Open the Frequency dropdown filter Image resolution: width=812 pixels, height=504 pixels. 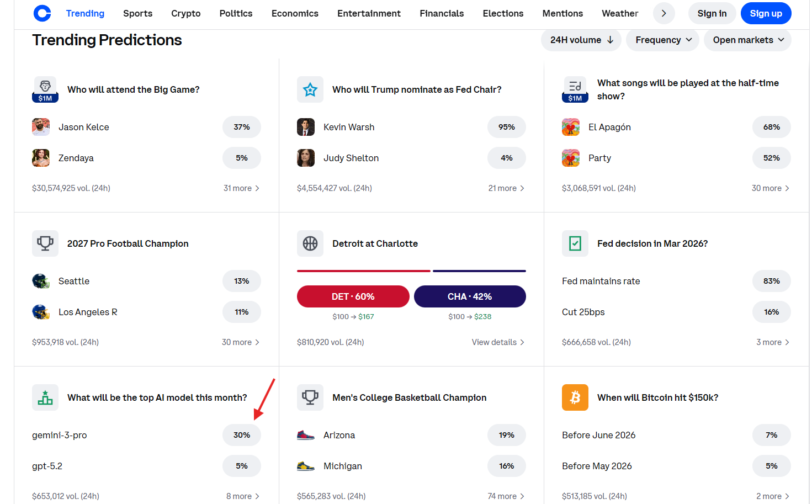pyautogui.click(x=662, y=40)
